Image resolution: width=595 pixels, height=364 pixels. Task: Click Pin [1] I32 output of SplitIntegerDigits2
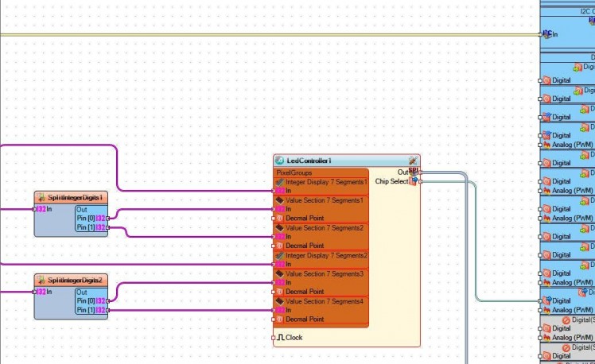(x=100, y=310)
